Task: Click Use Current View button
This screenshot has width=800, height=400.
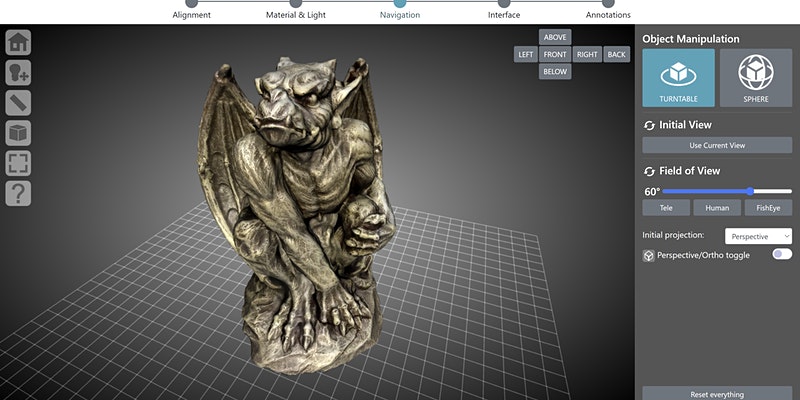Action: point(717,145)
